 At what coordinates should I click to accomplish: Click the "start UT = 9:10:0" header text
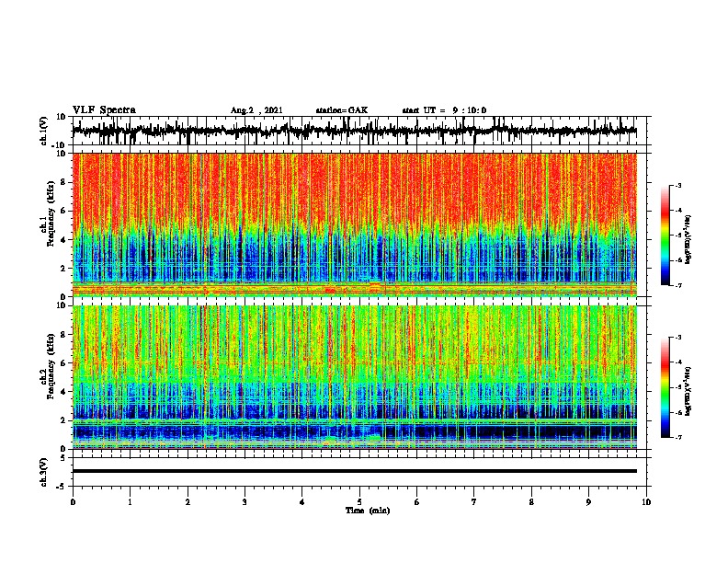pyautogui.click(x=444, y=110)
